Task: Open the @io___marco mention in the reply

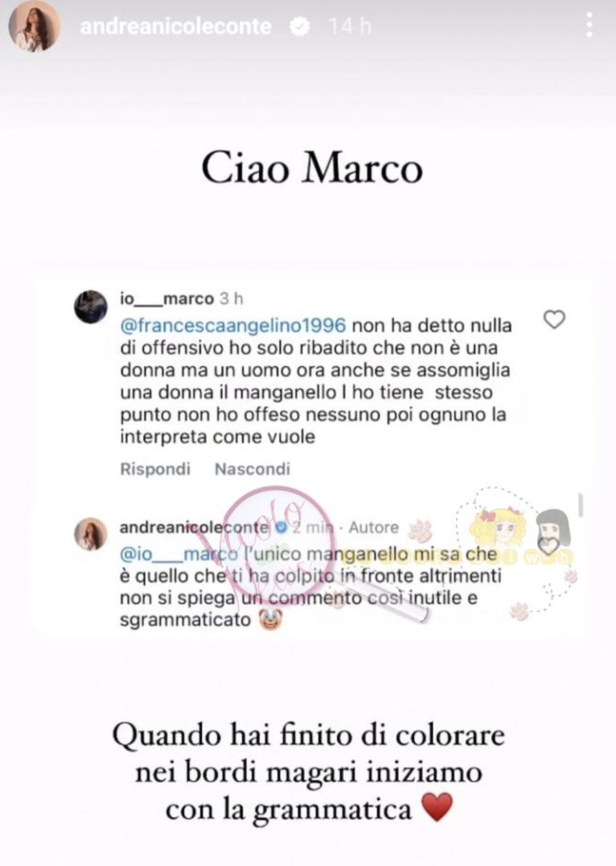Action: (179, 554)
